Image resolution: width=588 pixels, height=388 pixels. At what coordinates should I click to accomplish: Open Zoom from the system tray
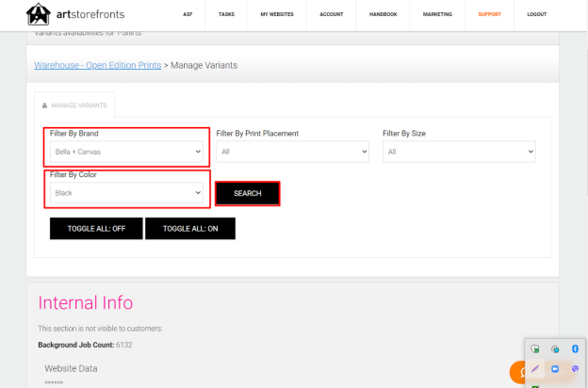coord(555,369)
